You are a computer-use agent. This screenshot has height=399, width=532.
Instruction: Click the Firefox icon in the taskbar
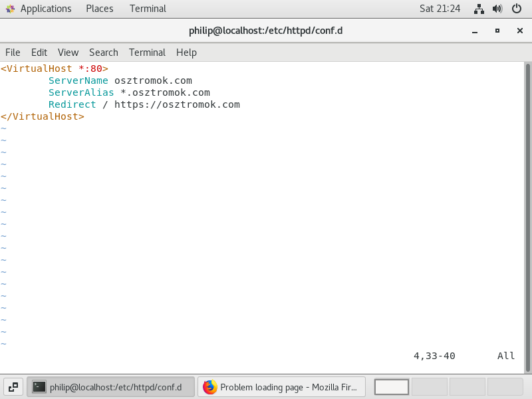pyautogui.click(x=209, y=387)
